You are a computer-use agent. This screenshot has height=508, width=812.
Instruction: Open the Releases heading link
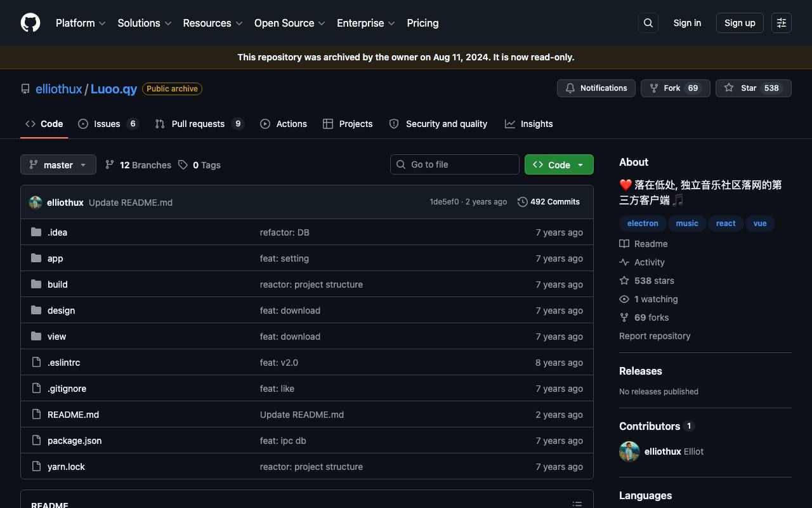(641, 371)
